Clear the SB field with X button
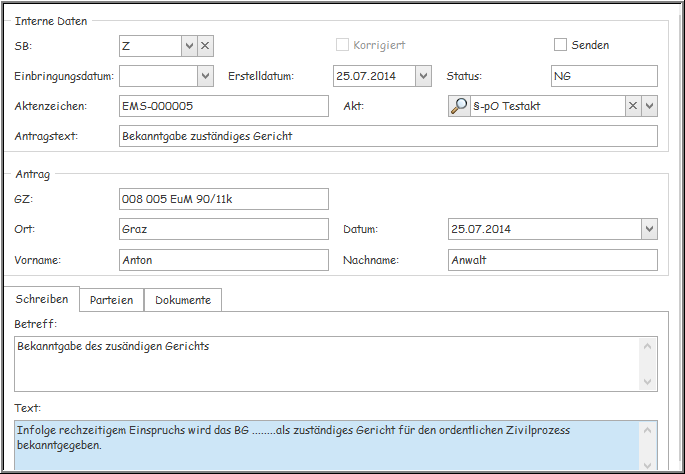The height and width of the screenshot is (474, 685). pos(205,46)
